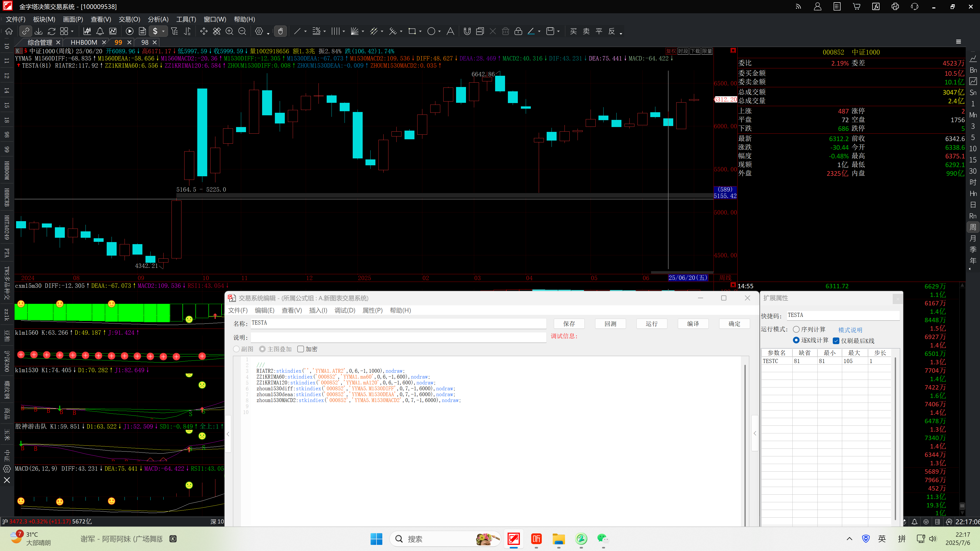Click the lock drawings icon
The width and height of the screenshot is (980, 551).
[x=518, y=31]
